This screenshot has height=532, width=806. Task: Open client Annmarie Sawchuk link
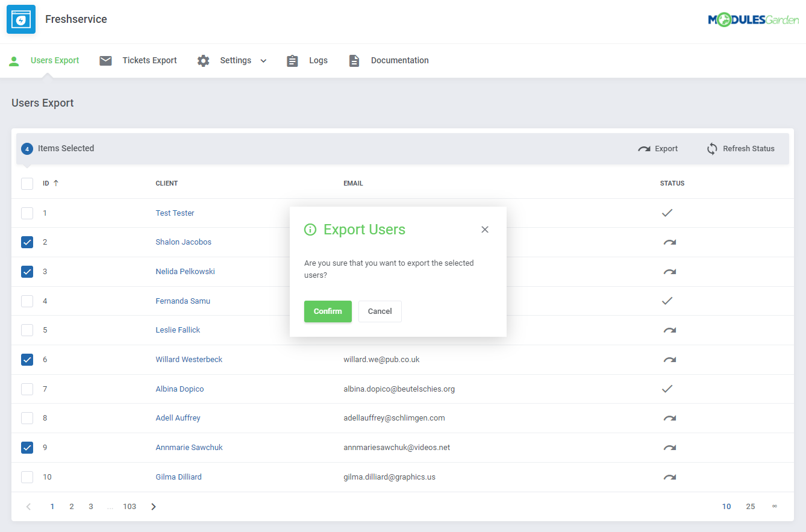coord(189,448)
